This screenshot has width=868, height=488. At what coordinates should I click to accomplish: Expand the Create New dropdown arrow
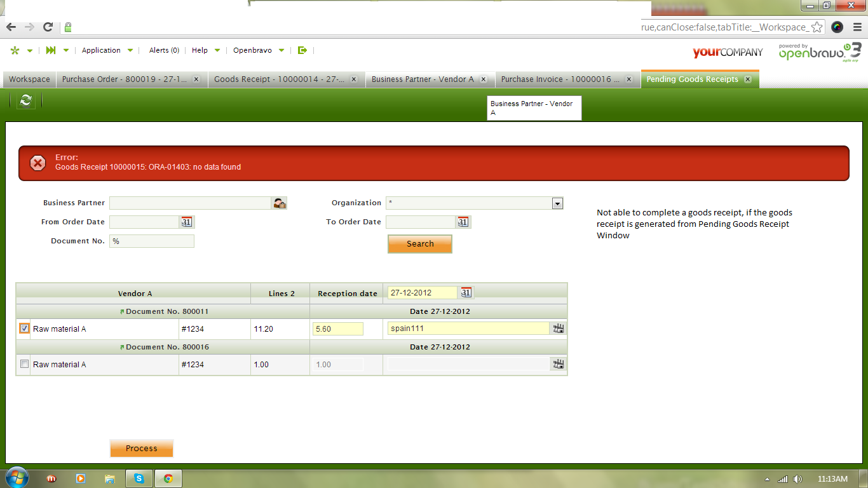point(29,51)
